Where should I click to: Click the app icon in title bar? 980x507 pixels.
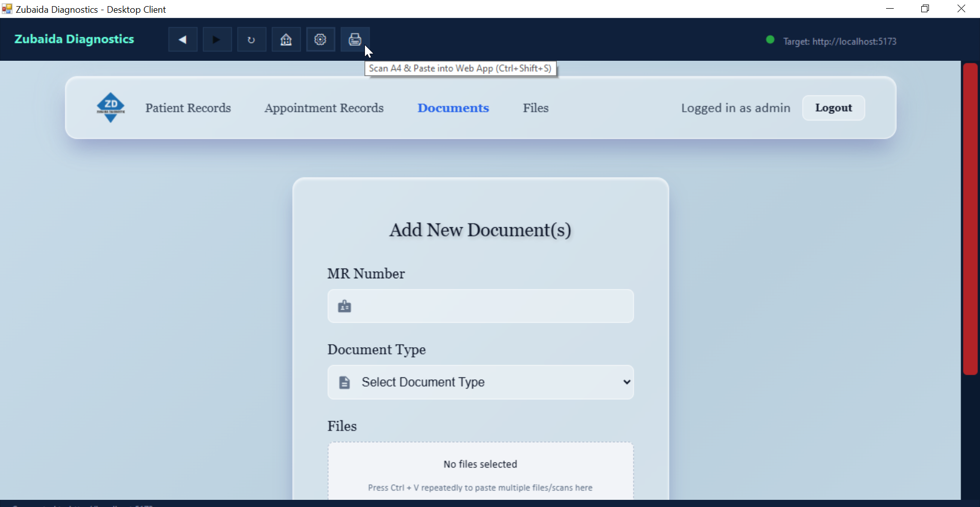[x=7, y=9]
